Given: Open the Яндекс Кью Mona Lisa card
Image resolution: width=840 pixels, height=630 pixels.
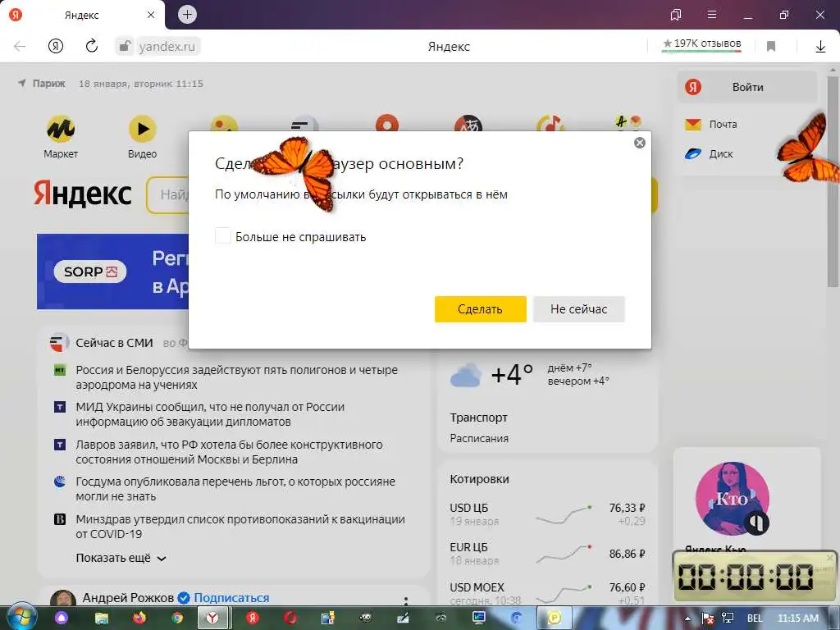Looking at the screenshot, I should (x=733, y=499).
